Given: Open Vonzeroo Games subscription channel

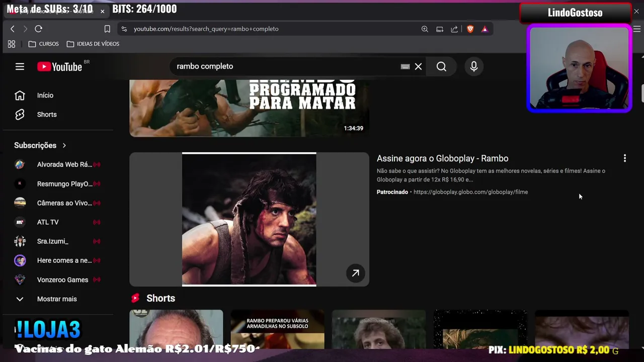Looking at the screenshot, I should [58, 280].
